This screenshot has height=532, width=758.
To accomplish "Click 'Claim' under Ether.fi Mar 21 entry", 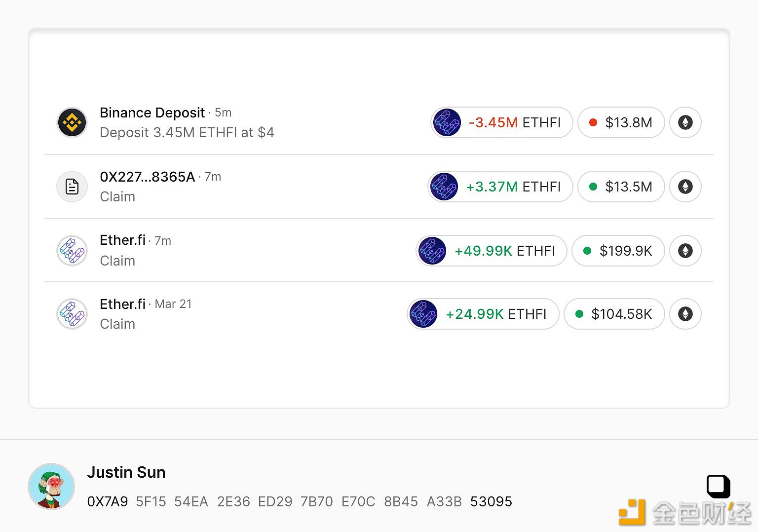I will tap(117, 324).
